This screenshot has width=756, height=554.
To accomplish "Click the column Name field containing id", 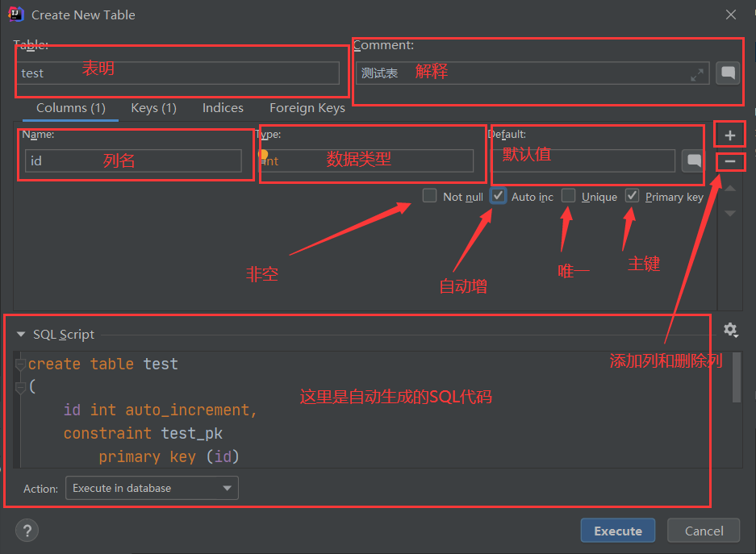I will tap(133, 160).
